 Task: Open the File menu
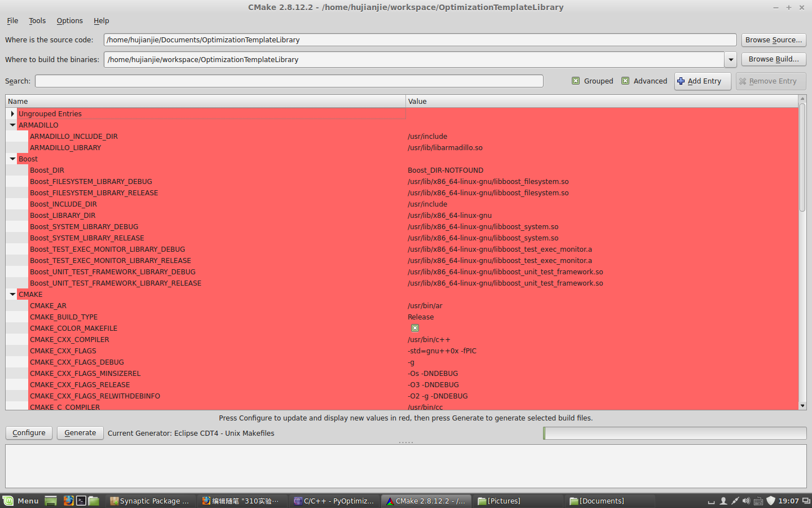[12, 20]
